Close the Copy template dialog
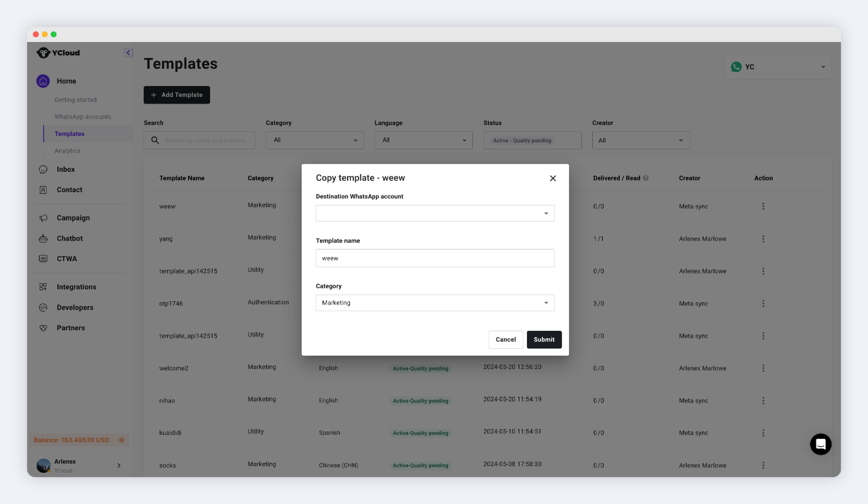The height and width of the screenshot is (504, 868). coord(553,178)
